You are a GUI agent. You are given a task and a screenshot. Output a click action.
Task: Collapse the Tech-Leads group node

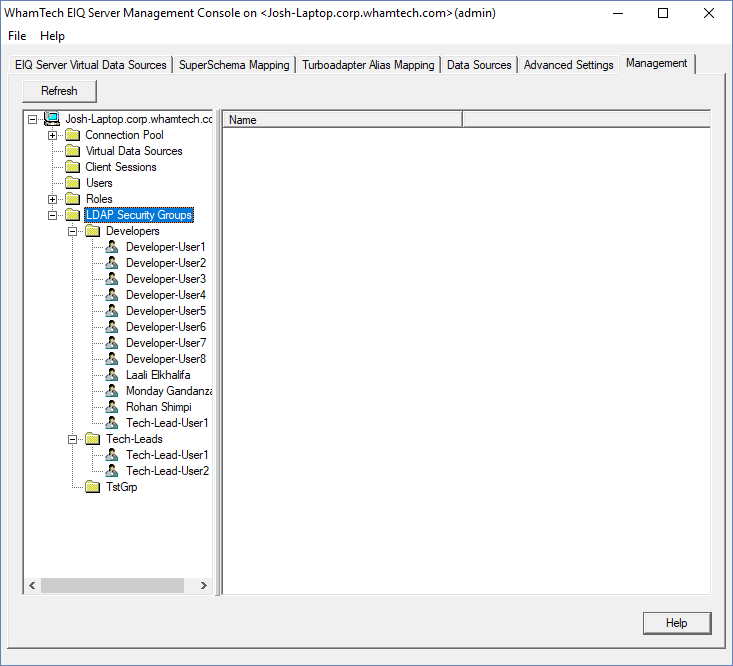pyautogui.click(x=73, y=439)
